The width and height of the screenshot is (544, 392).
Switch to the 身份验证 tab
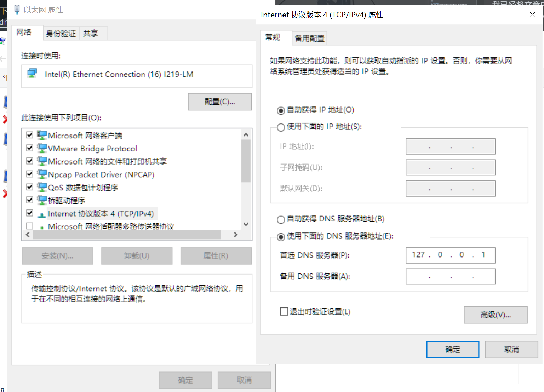(60, 33)
